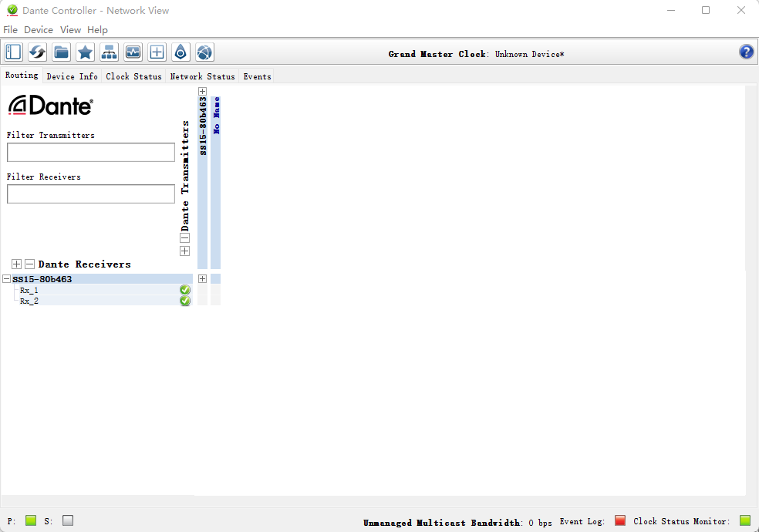Click the Secondary network grey status indicator

click(x=68, y=520)
